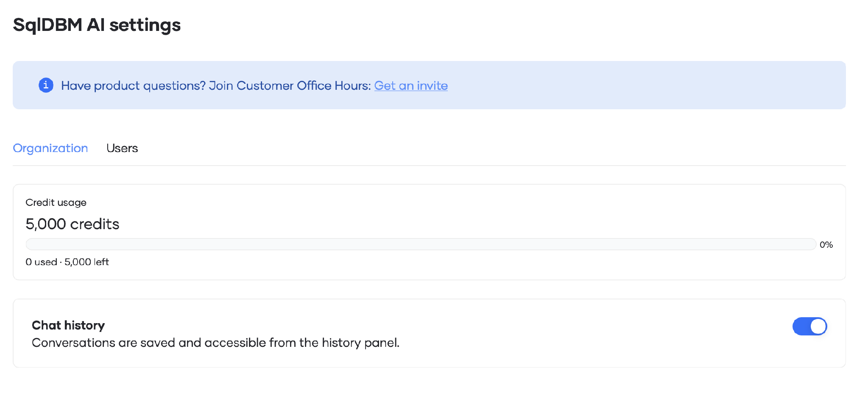Click the blue info icon in the banner
The height and width of the screenshot is (407, 868).
46,85
